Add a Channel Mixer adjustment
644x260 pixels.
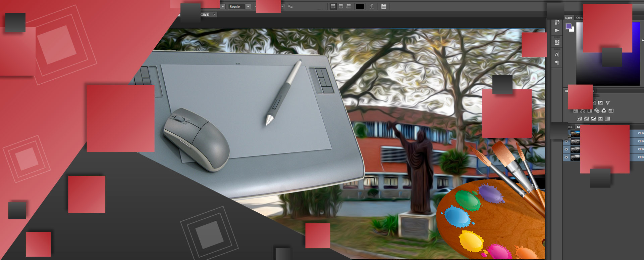coord(604,111)
